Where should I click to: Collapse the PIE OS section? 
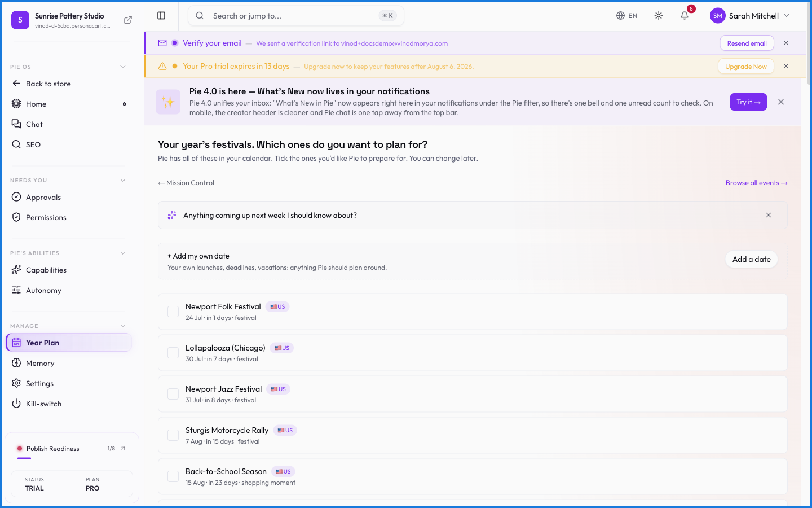[x=123, y=67]
